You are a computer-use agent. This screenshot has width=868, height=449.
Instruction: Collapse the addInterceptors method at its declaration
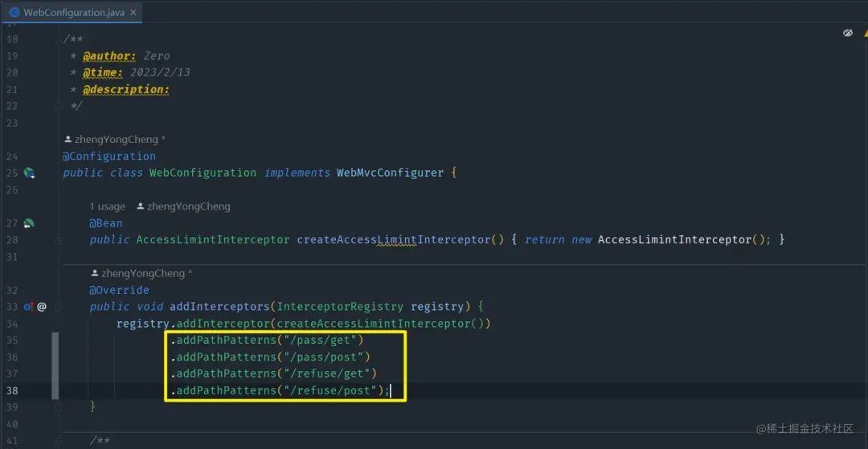tap(58, 307)
